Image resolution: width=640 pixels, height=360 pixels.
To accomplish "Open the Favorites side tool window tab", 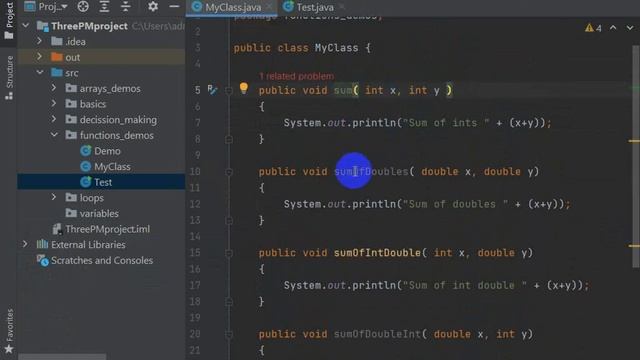I will 9,331.
